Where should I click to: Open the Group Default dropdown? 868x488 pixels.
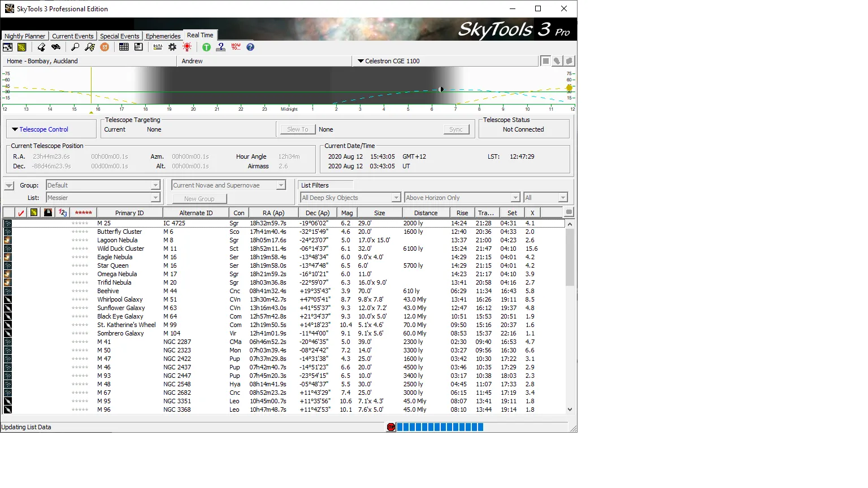click(103, 185)
